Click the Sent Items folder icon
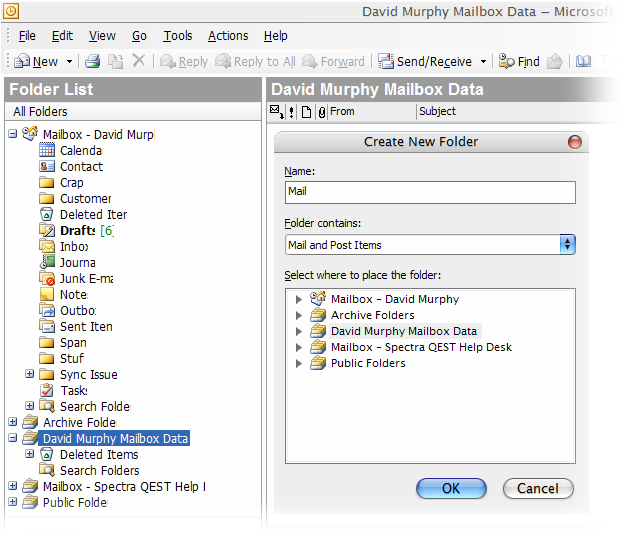This screenshot has width=635, height=546. pyautogui.click(x=46, y=326)
